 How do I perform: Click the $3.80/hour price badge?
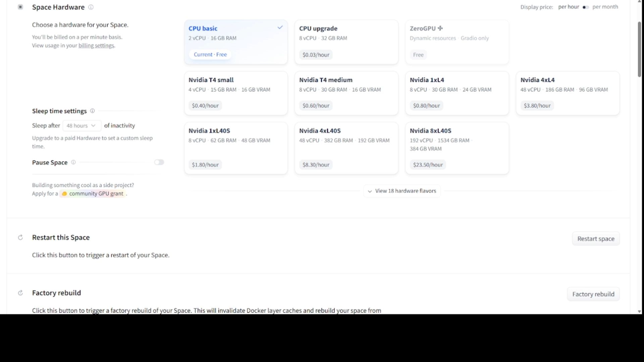point(537,106)
